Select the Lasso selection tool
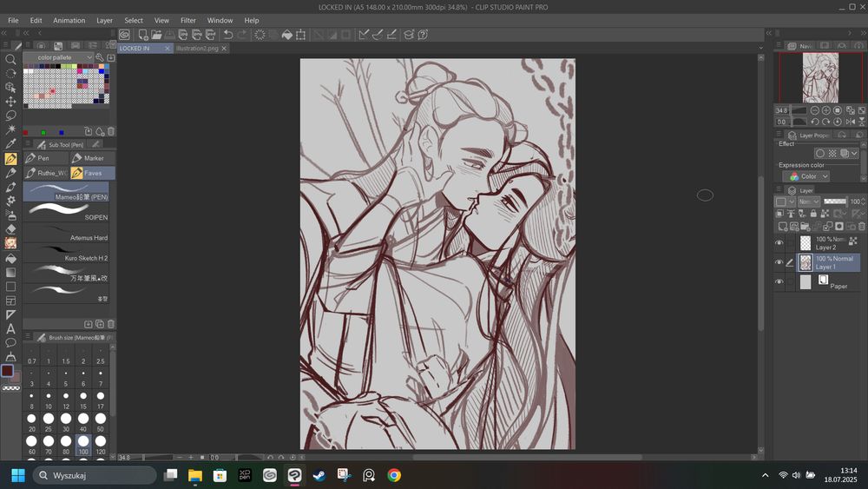Image resolution: width=868 pixels, height=489 pixels. 10,116
